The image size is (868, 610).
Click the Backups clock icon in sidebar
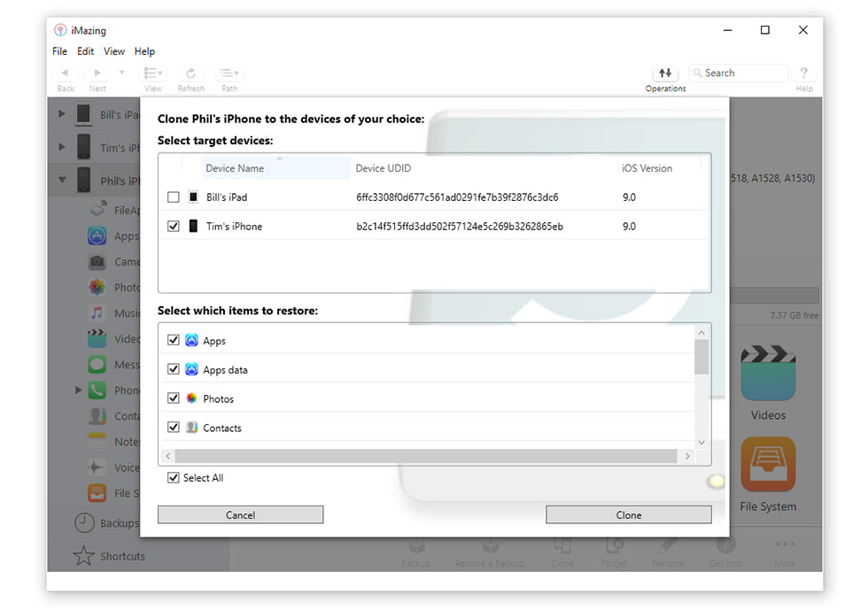84,523
